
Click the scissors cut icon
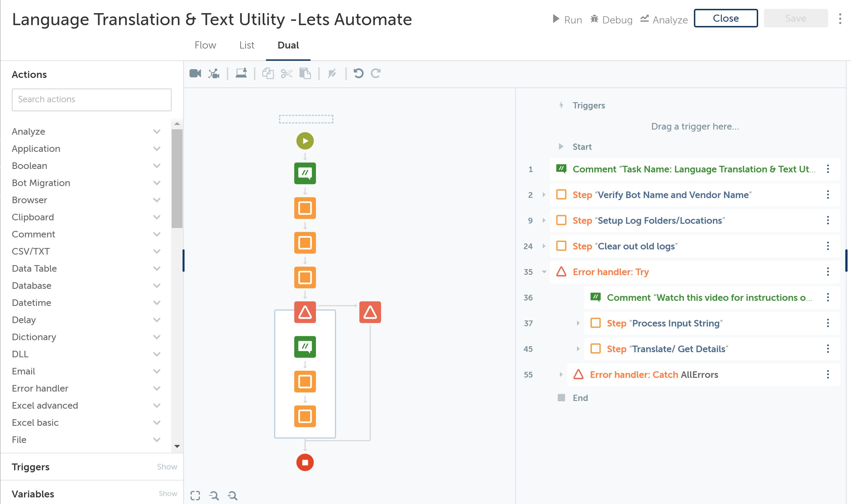287,73
